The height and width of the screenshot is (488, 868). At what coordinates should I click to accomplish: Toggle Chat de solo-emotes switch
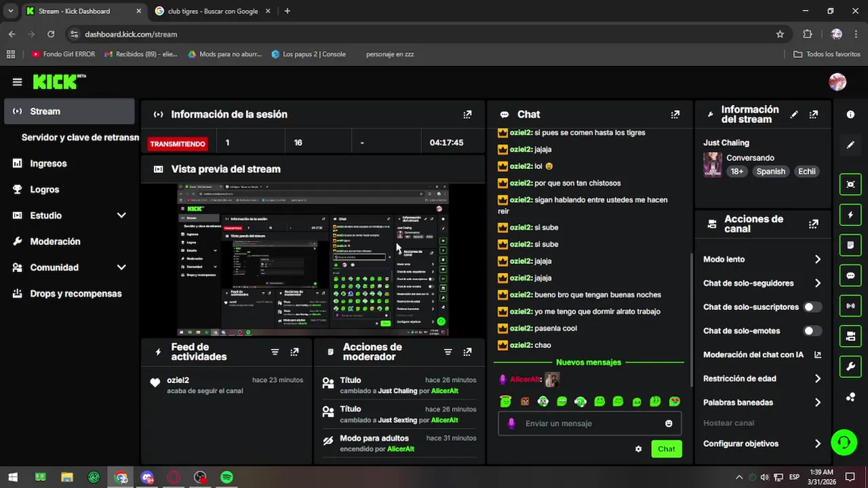pos(812,331)
